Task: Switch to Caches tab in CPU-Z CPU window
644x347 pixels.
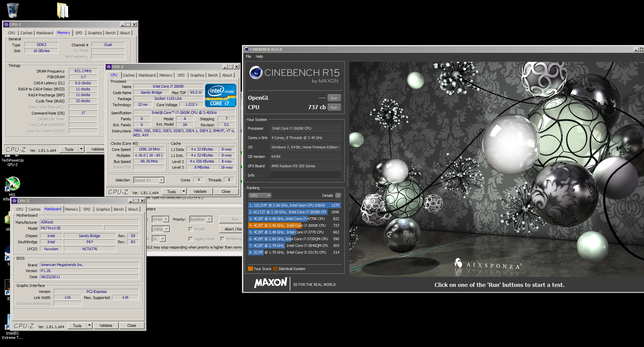Action: (x=129, y=75)
